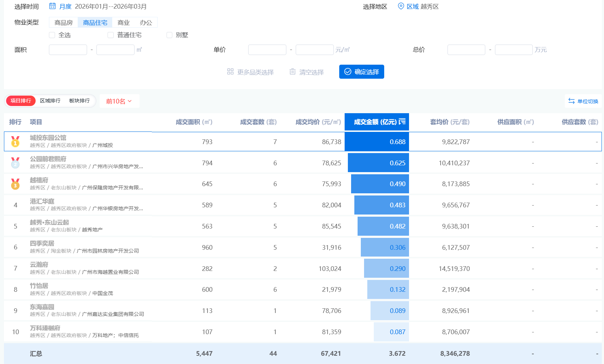Click the blue bar showing 0.688 transaction amount
This screenshot has height=364, width=604.
(x=377, y=142)
